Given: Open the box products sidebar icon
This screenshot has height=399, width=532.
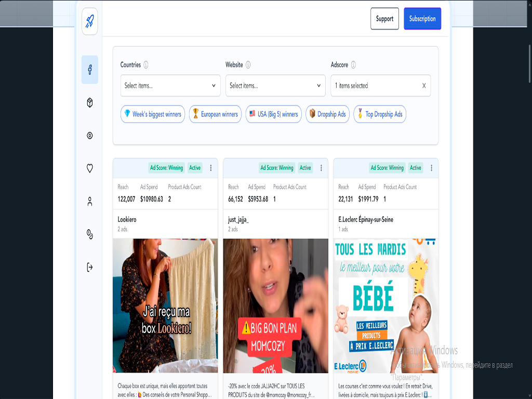Looking at the screenshot, I should pyautogui.click(x=89, y=102).
